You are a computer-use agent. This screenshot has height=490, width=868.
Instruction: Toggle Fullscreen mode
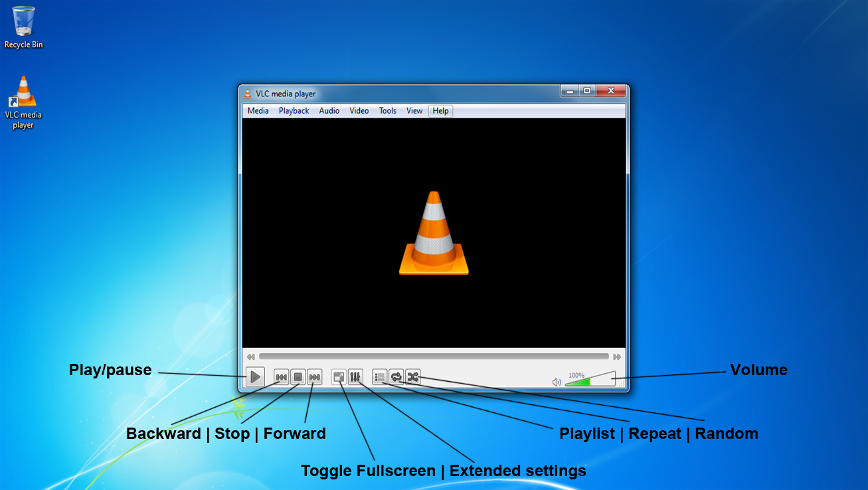pyautogui.click(x=339, y=377)
